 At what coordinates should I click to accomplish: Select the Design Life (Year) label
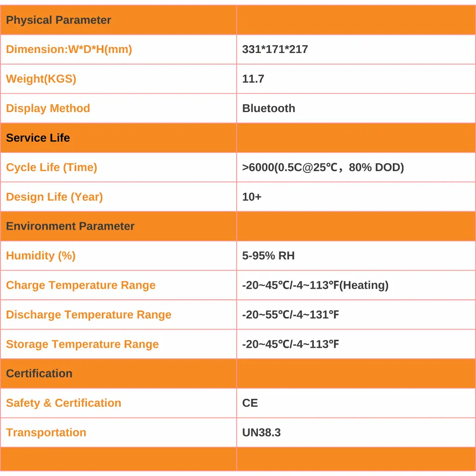[54, 197]
